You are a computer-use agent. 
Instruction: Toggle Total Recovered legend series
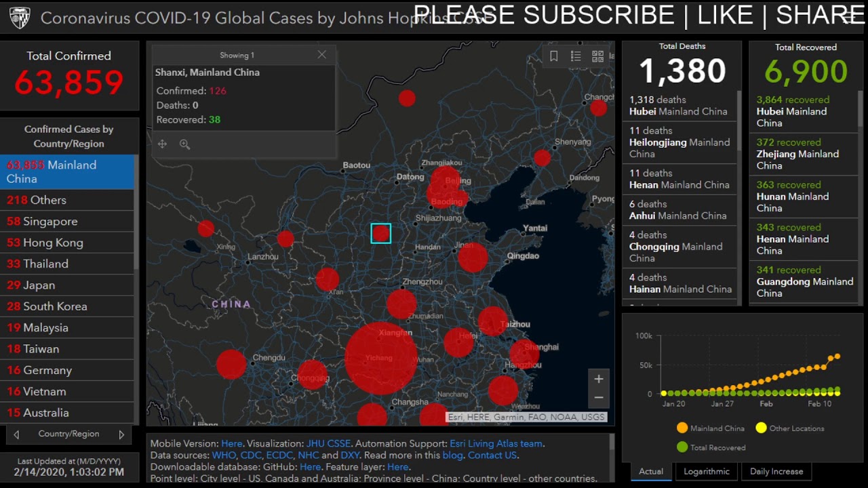coord(711,447)
